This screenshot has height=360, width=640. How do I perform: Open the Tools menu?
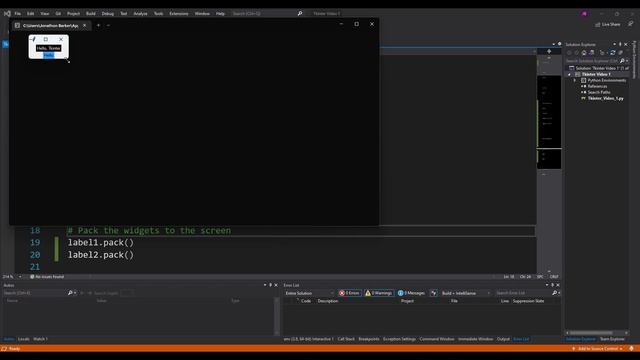point(158,13)
